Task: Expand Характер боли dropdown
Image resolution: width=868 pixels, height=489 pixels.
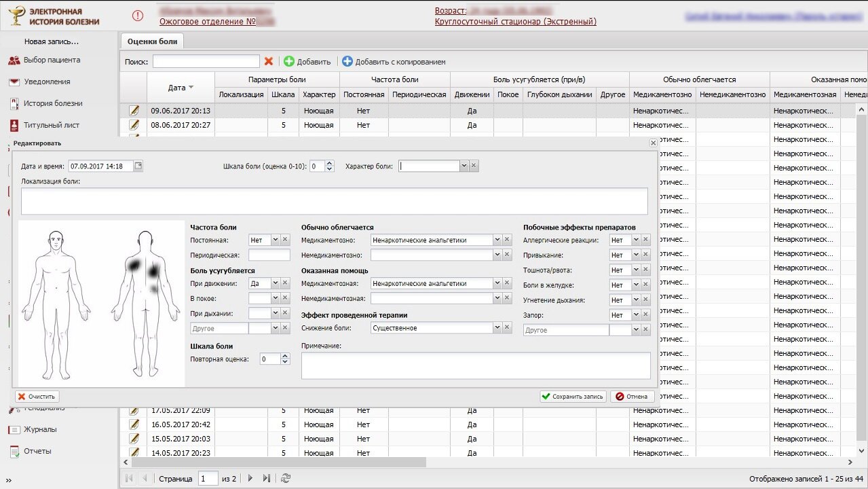Action: coord(464,166)
